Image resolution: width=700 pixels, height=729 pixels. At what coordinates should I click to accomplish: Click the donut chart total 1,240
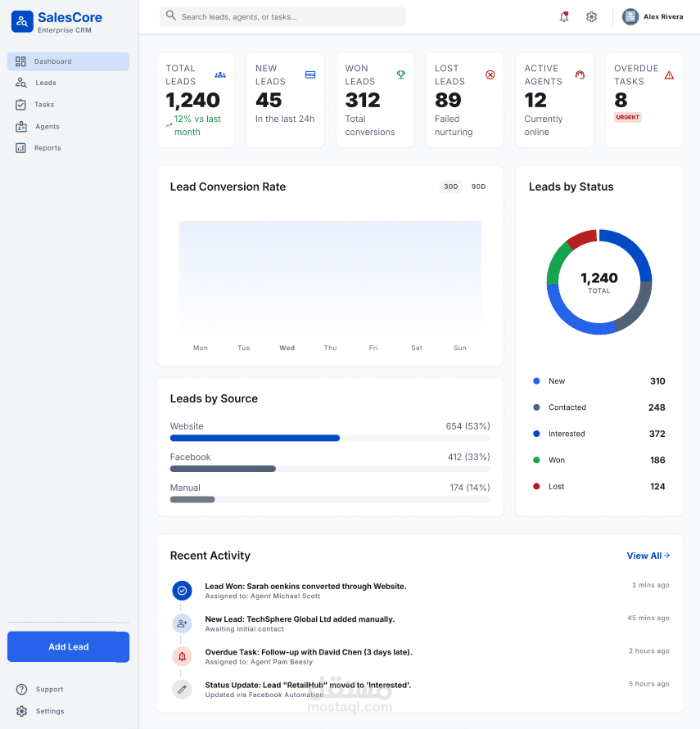click(x=599, y=278)
